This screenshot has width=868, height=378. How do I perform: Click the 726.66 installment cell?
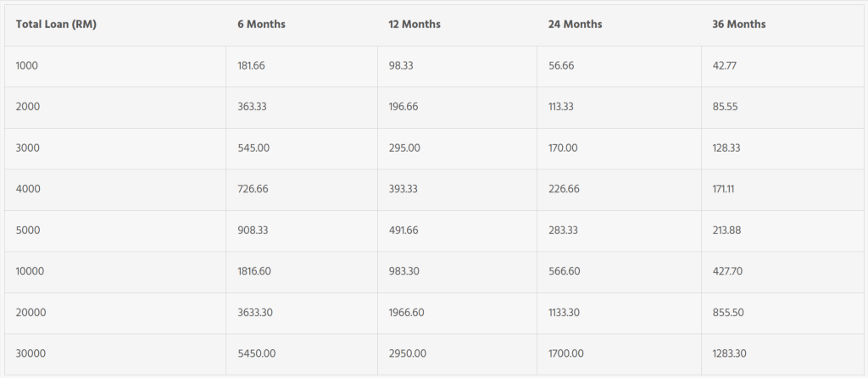(253, 189)
